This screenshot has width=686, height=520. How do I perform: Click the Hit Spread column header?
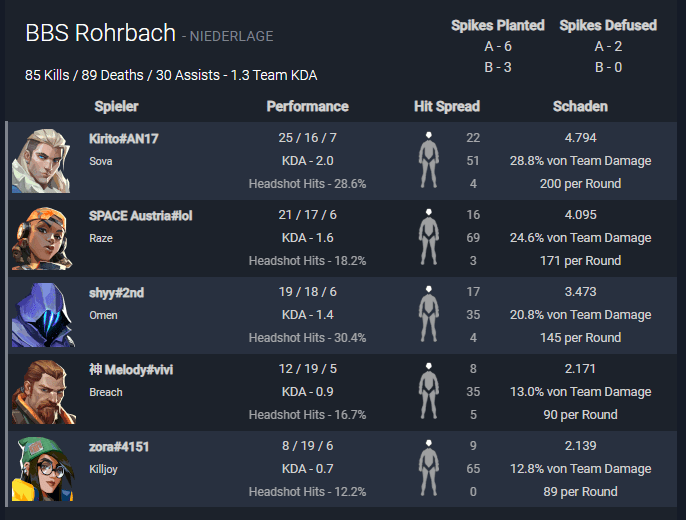(x=447, y=106)
